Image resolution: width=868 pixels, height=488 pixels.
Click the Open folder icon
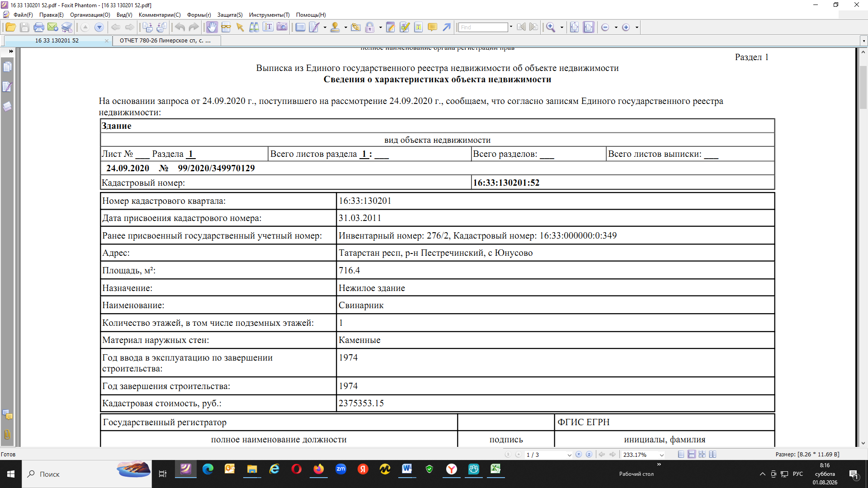tap(11, 28)
